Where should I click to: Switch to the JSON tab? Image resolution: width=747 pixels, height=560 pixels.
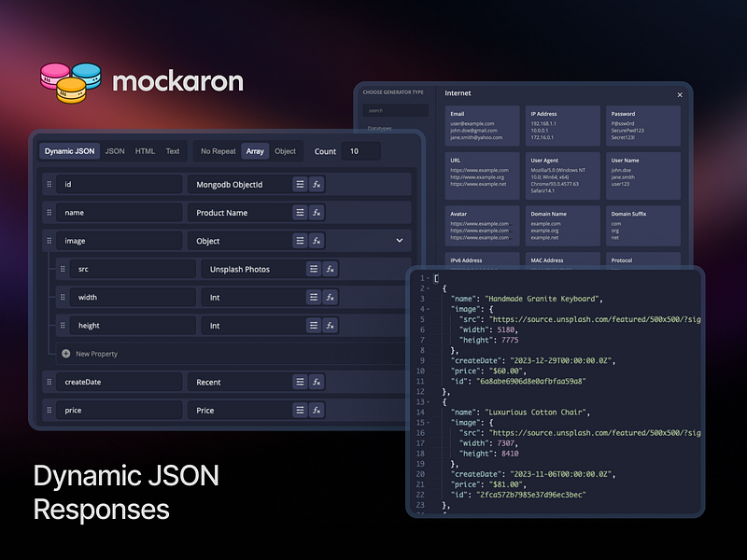coord(115,151)
